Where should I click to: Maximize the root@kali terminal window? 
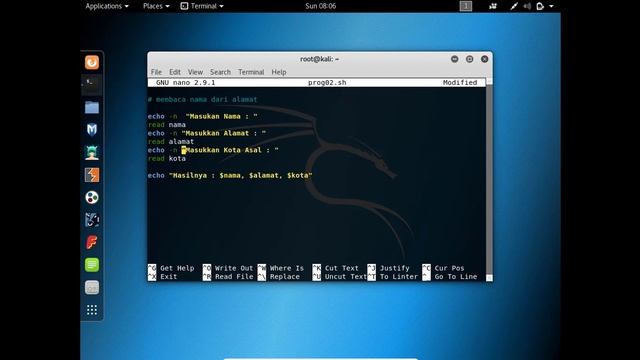coord(469,59)
